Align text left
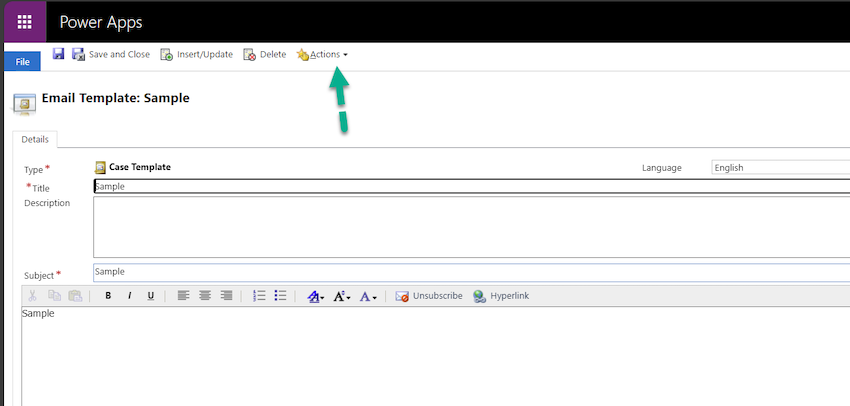Image resolution: width=850 pixels, height=406 pixels. pyautogui.click(x=184, y=296)
